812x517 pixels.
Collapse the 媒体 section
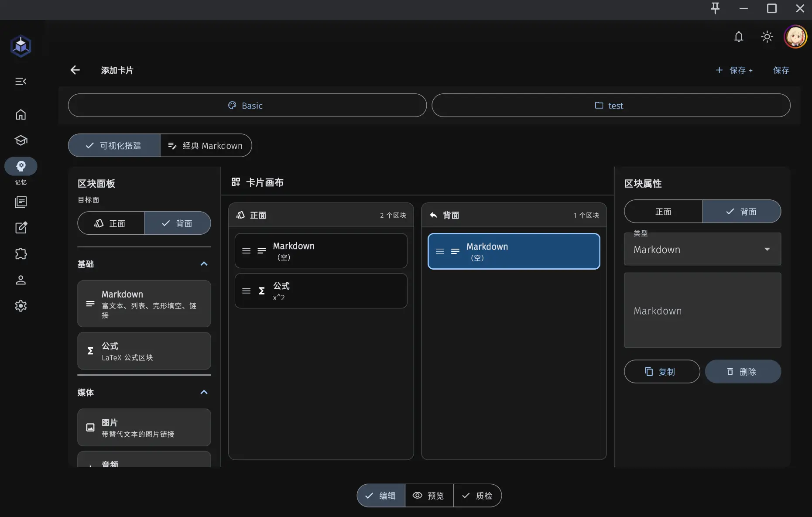204,392
